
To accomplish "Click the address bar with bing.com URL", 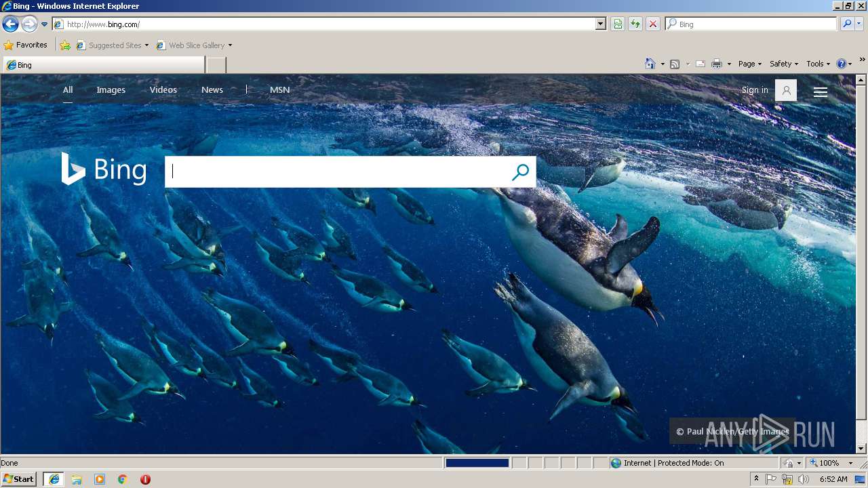I will (x=330, y=24).
